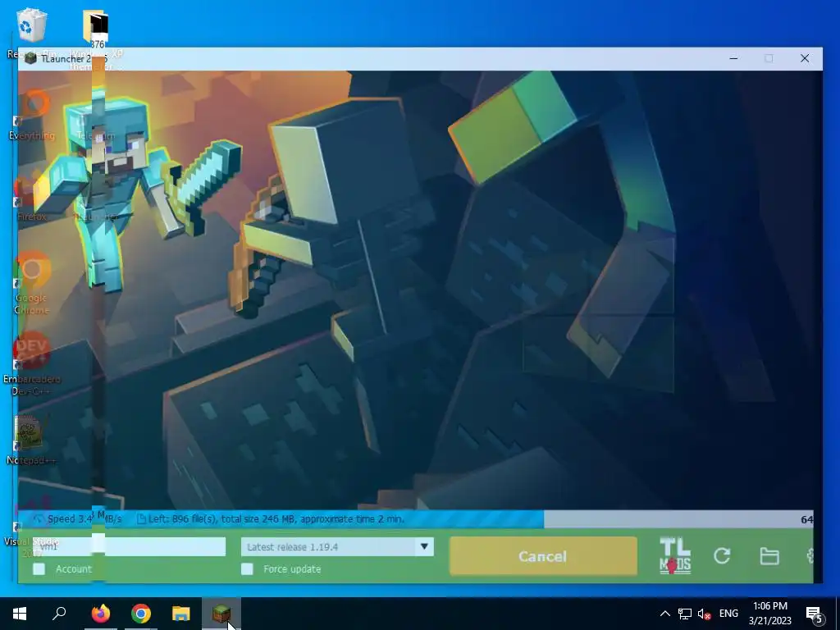Open Firefox from the taskbar
The width and height of the screenshot is (840, 630).
(x=101, y=614)
